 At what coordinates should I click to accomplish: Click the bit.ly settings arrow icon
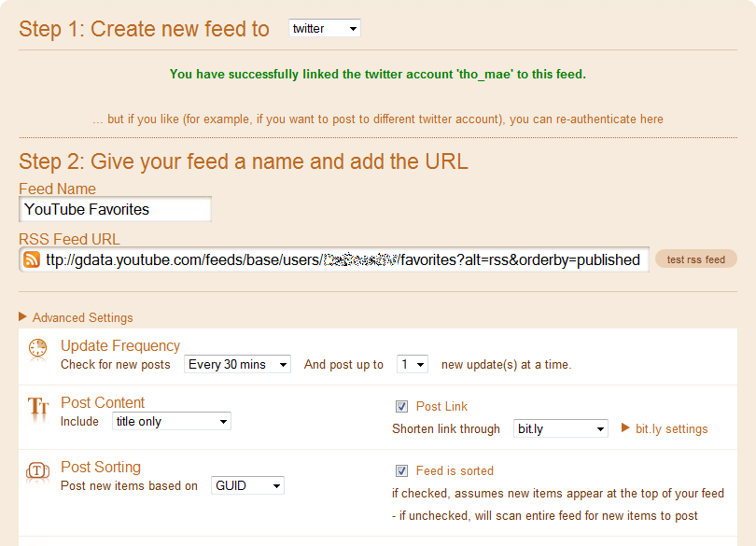pos(626,428)
